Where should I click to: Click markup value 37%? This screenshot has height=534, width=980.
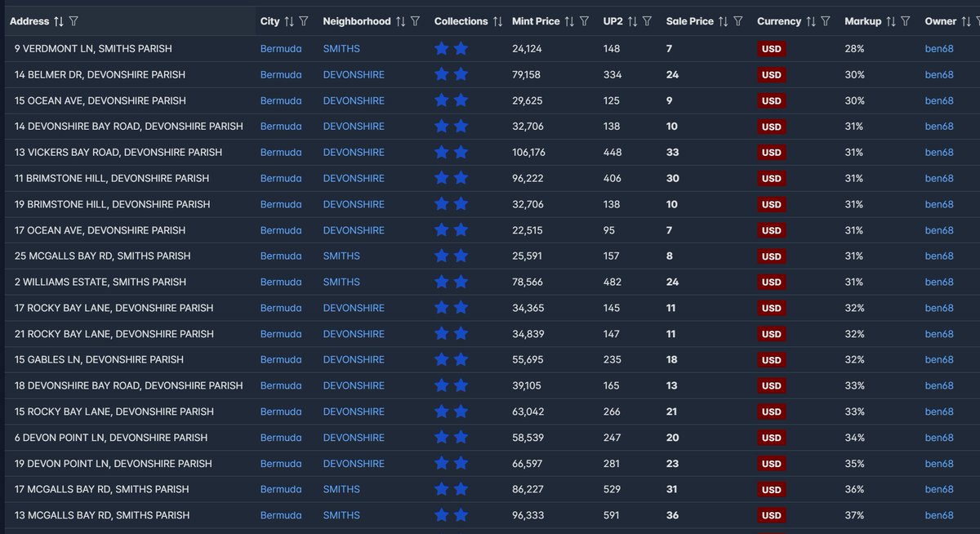coord(855,515)
